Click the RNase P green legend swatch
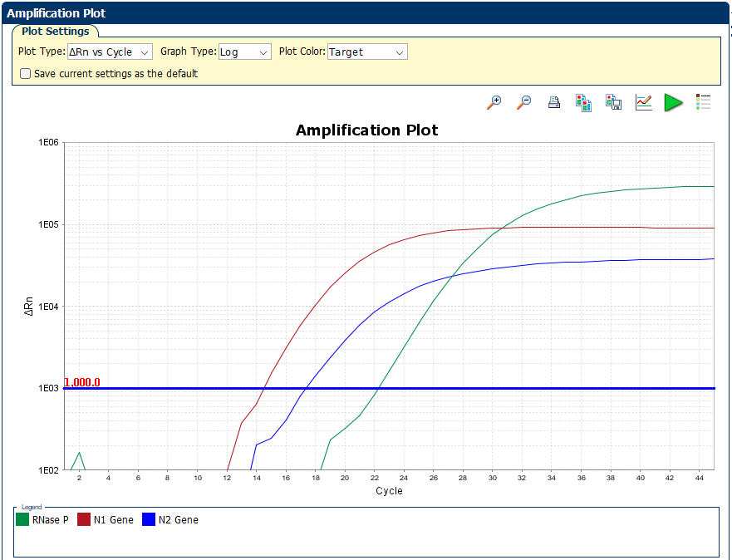The image size is (732, 560). 22,520
